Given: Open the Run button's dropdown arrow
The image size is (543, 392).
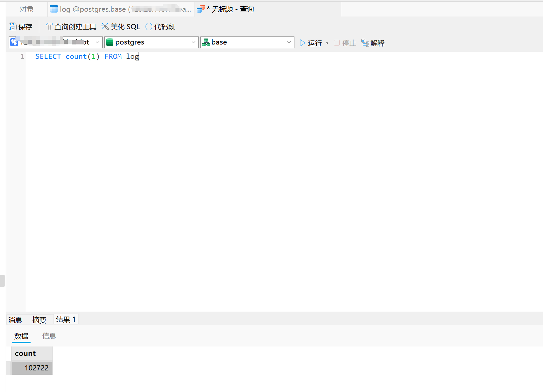Looking at the screenshot, I should tap(327, 43).
